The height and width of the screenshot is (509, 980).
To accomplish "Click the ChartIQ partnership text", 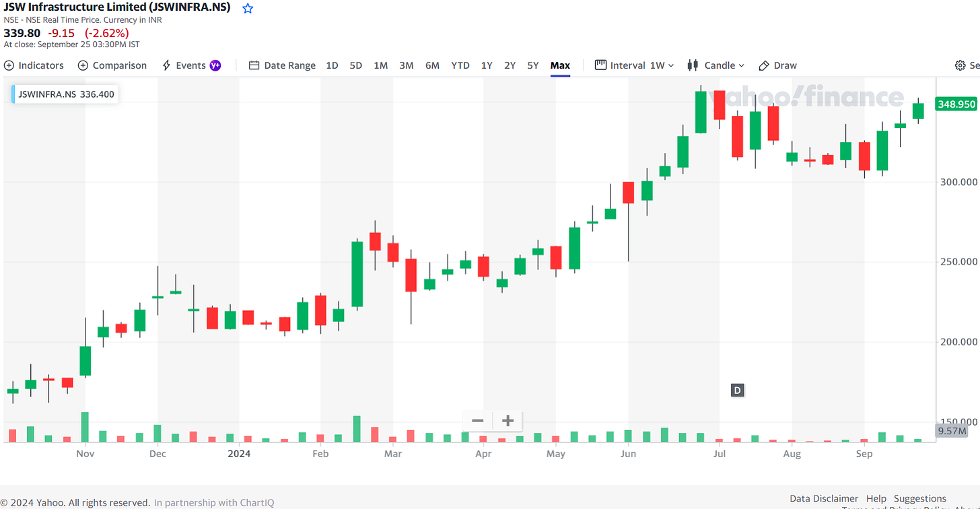I will pos(214,502).
